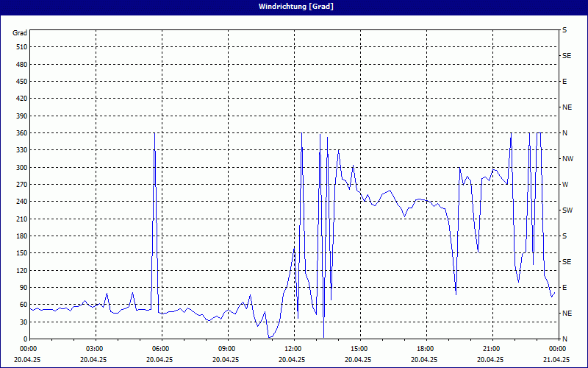Click the 21.04.25 date label

point(556,360)
